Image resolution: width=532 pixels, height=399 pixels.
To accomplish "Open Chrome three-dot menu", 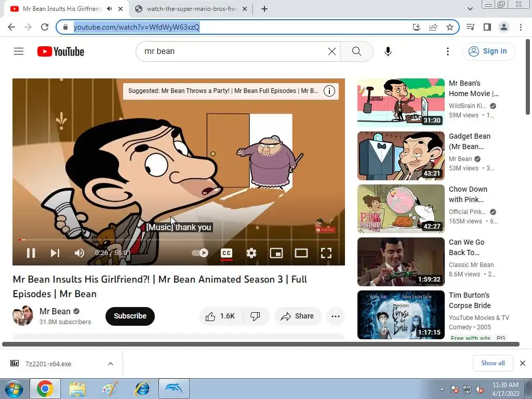I will (x=521, y=27).
